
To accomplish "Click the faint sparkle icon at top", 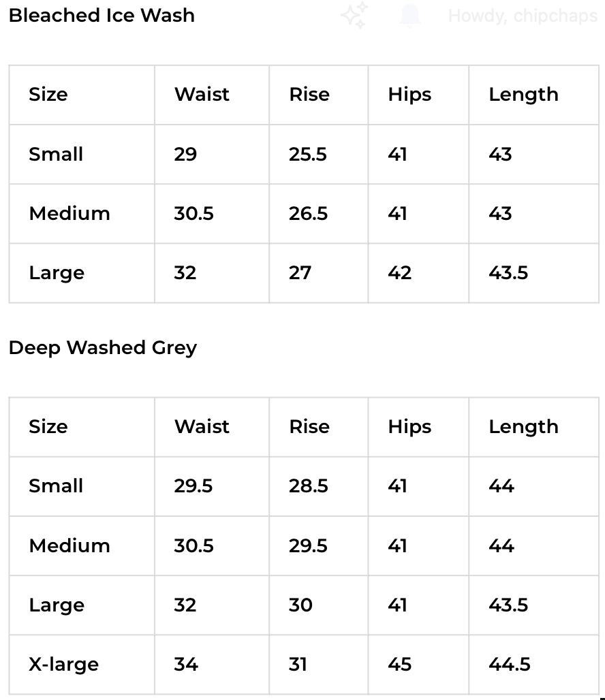I will tap(355, 15).
